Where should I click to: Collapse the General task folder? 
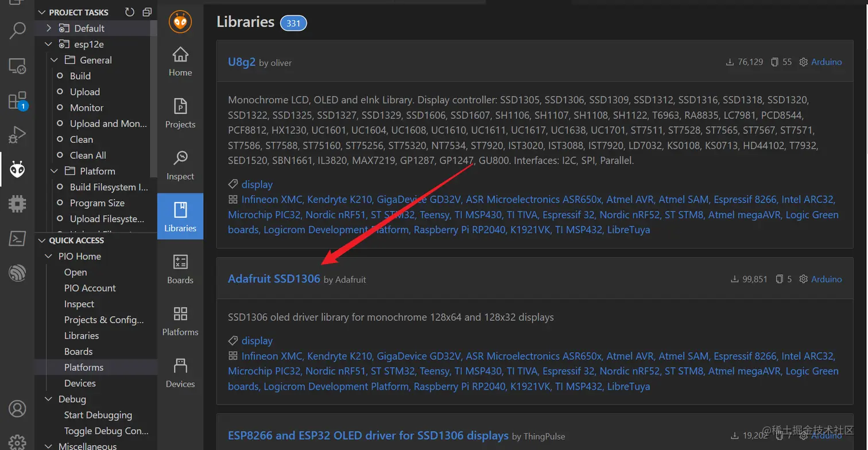[x=55, y=60]
